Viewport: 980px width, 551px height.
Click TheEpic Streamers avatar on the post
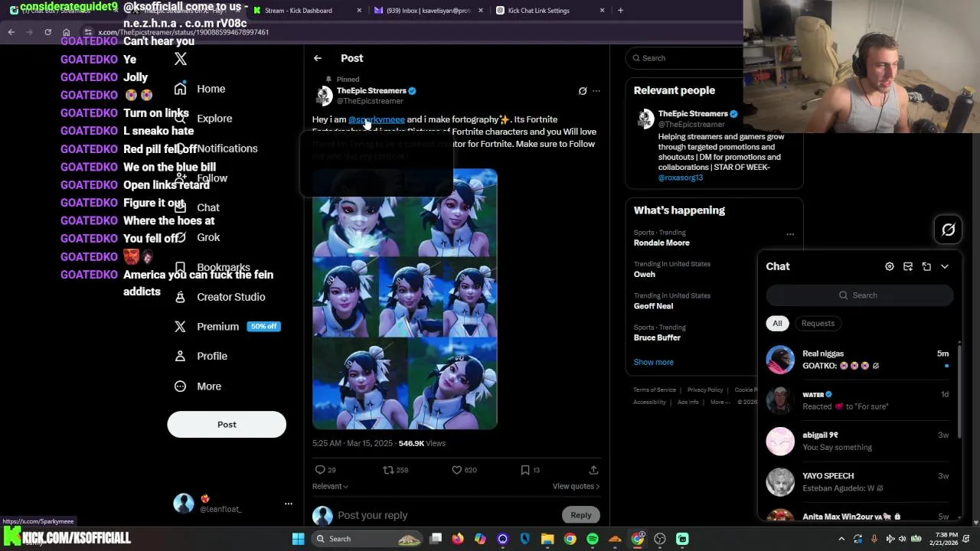[x=324, y=96]
